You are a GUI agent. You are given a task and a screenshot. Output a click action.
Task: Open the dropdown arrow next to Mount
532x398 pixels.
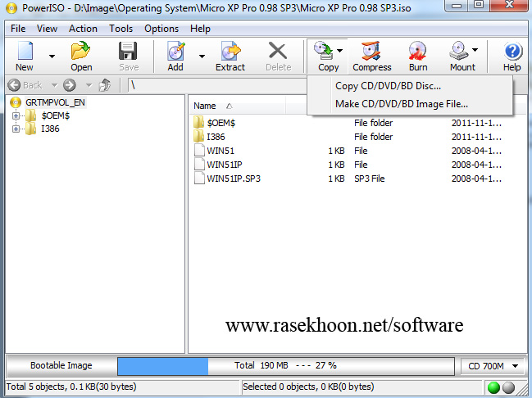(x=475, y=50)
